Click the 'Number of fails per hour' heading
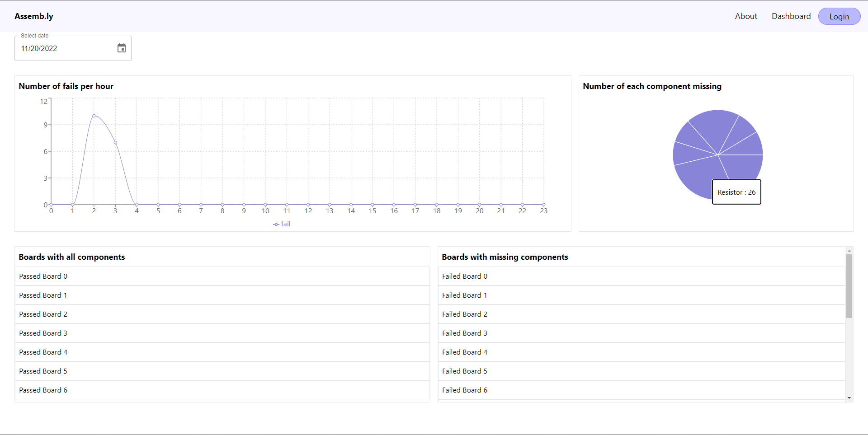Screen dimensions: 868x435 [x=66, y=86]
